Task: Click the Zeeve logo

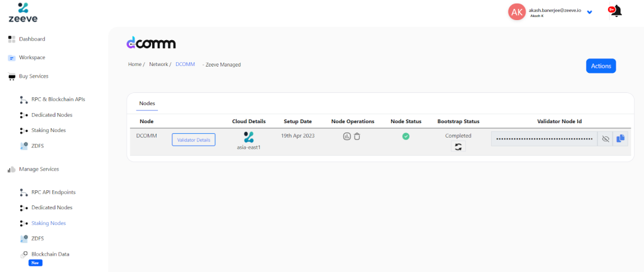Action: coord(23,12)
